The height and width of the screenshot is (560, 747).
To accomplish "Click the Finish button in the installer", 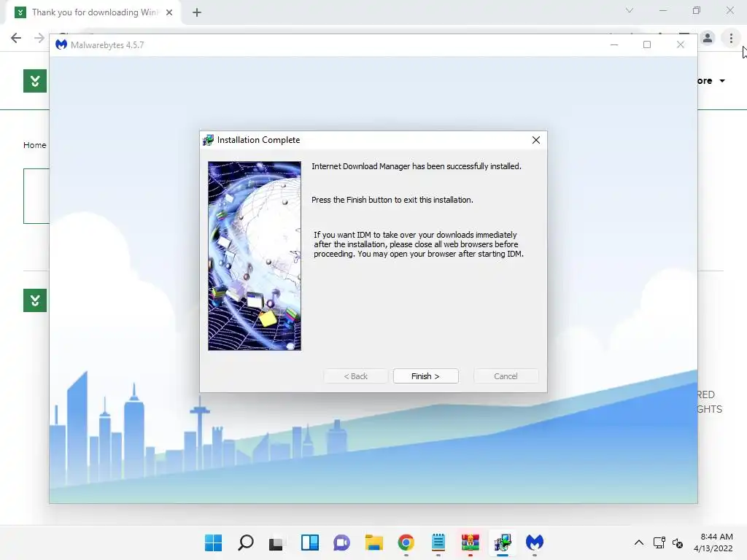I will pyautogui.click(x=425, y=376).
